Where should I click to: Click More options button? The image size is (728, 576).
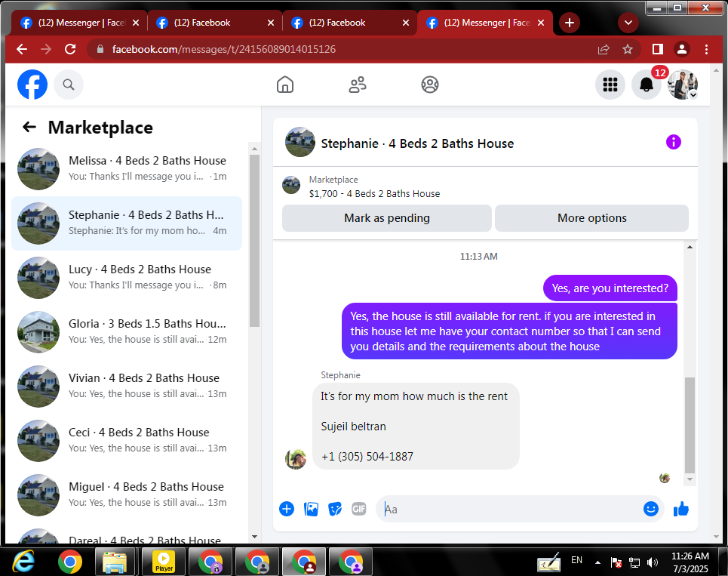point(591,218)
